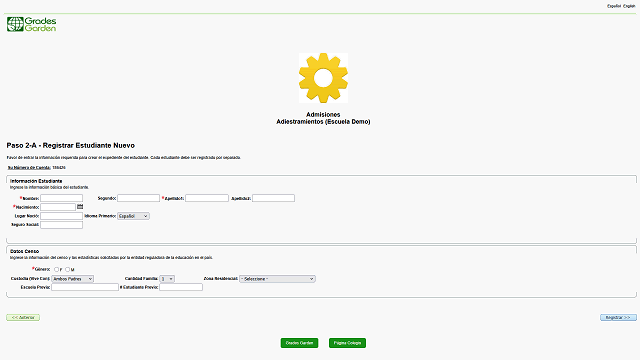Click the Grades Garden logo
This screenshot has height=360, width=640.
click(x=31, y=24)
